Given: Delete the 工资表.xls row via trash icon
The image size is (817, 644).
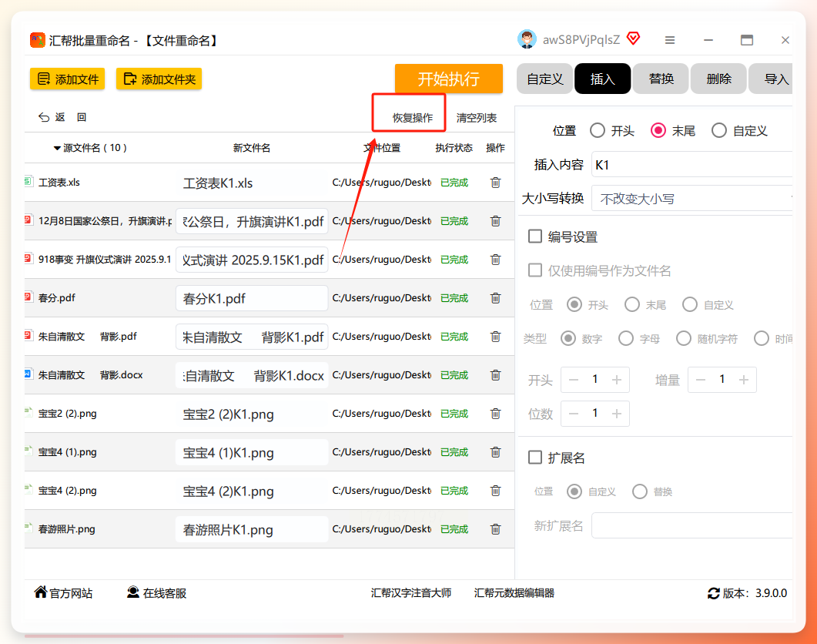Looking at the screenshot, I should tap(495, 183).
